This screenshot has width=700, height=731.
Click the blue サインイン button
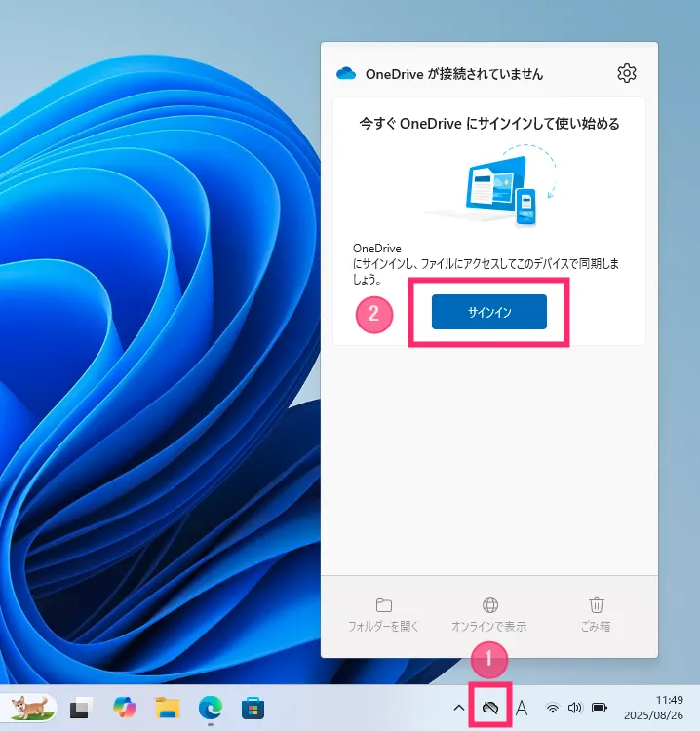point(488,312)
